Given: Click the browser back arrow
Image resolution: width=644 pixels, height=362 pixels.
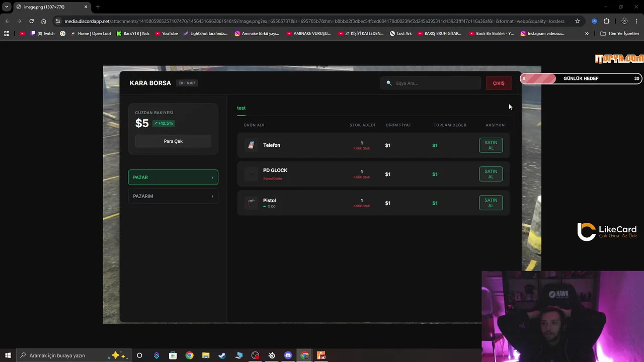Looking at the screenshot, I should (x=7, y=21).
